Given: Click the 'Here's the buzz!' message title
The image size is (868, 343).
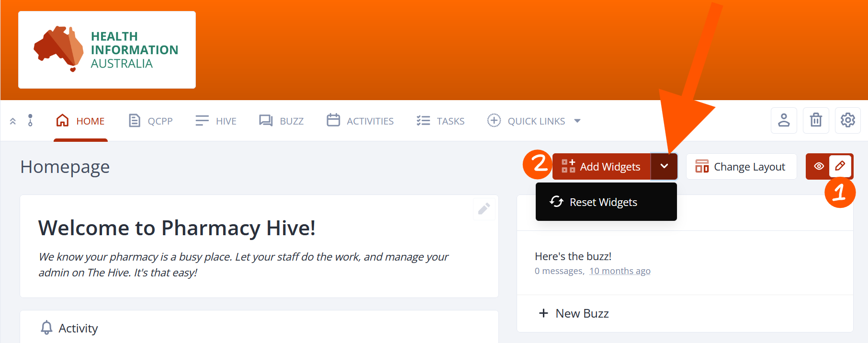Looking at the screenshot, I should [573, 256].
